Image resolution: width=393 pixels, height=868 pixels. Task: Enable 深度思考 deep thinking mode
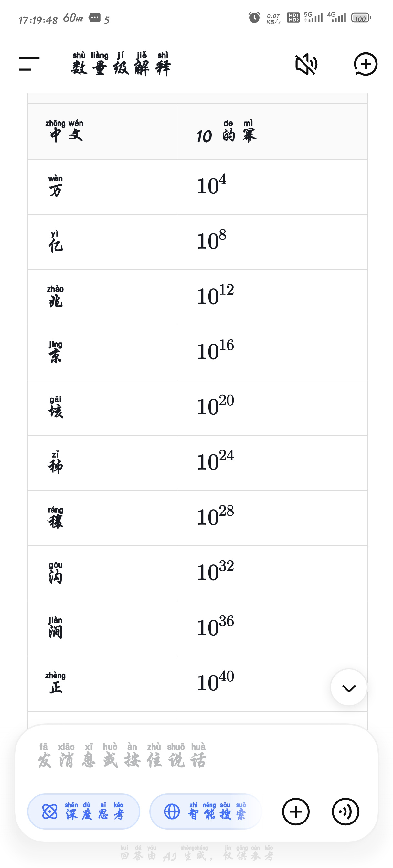[x=84, y=811]
